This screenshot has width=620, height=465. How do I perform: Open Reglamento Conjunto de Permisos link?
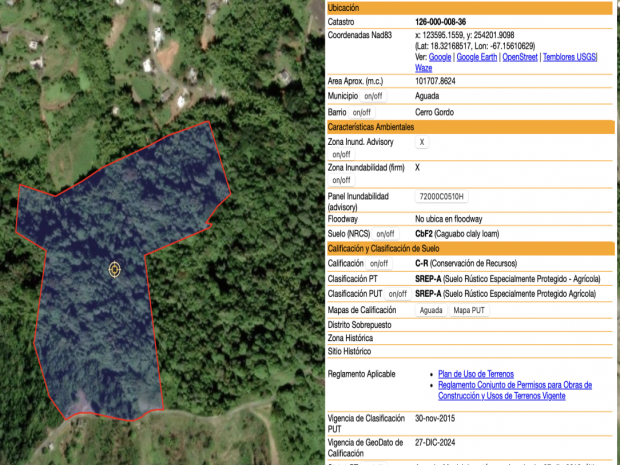(514, 384)
